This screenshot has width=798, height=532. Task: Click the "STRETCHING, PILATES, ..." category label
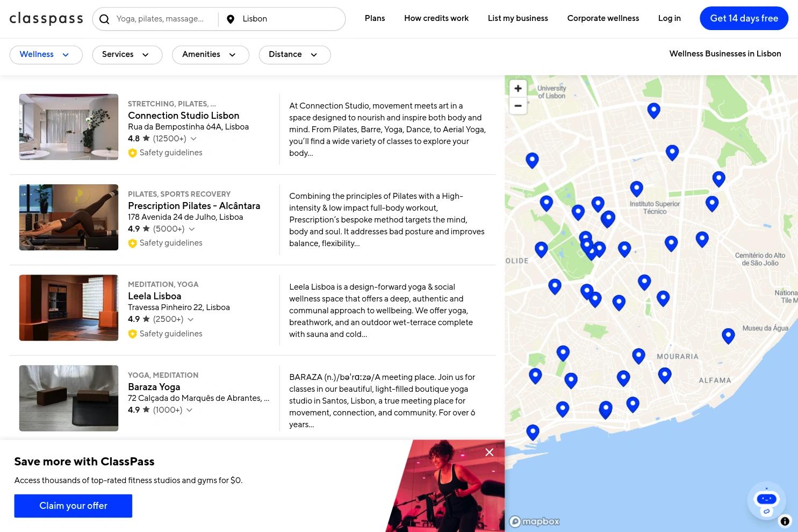point(172,104)
